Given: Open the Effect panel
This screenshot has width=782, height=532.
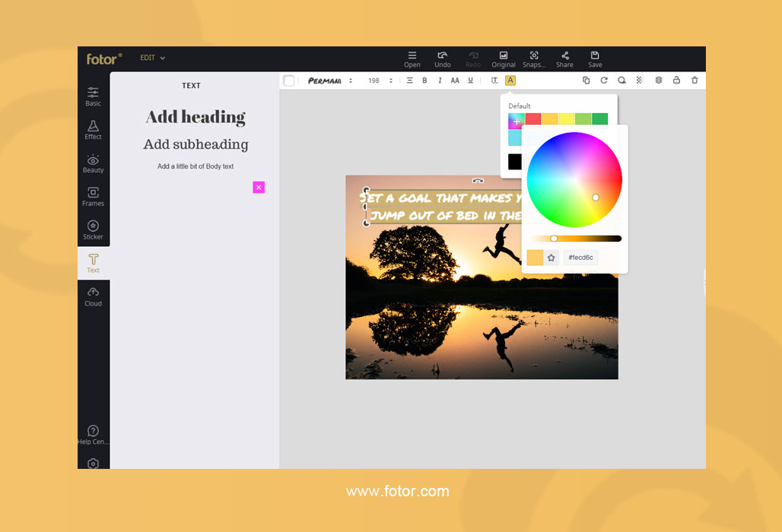Looking at the screenshot, I should click(93, 130).
